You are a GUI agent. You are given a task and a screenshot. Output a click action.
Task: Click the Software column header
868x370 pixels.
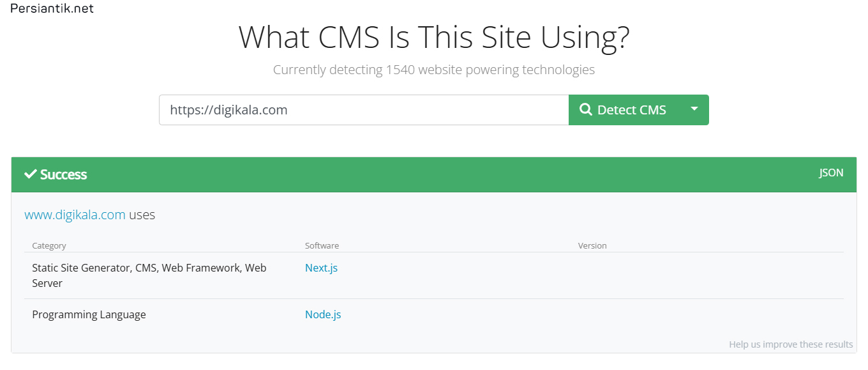[x=322, y=245]
